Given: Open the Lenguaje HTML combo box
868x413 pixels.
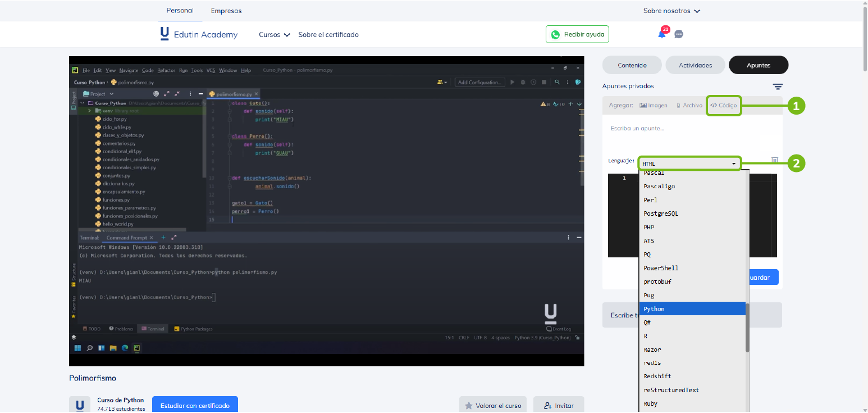Looking at the screenshot, I should coord(689,164).
